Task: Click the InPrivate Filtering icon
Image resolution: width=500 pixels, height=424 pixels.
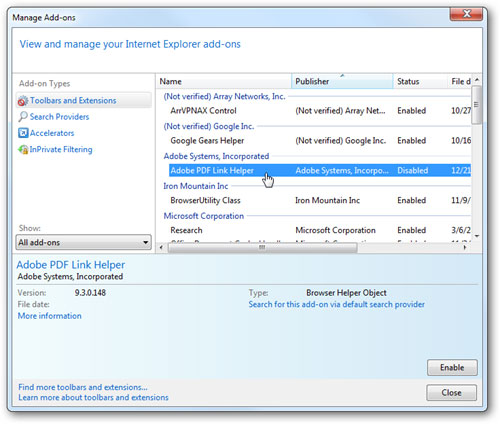Action: [23, 149]
